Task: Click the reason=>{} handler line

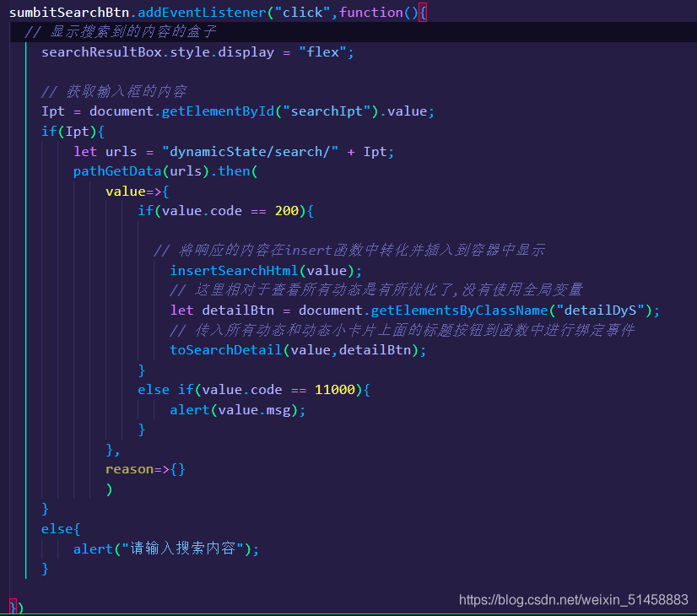Action: pyautogui.click(x=145, y=469)
